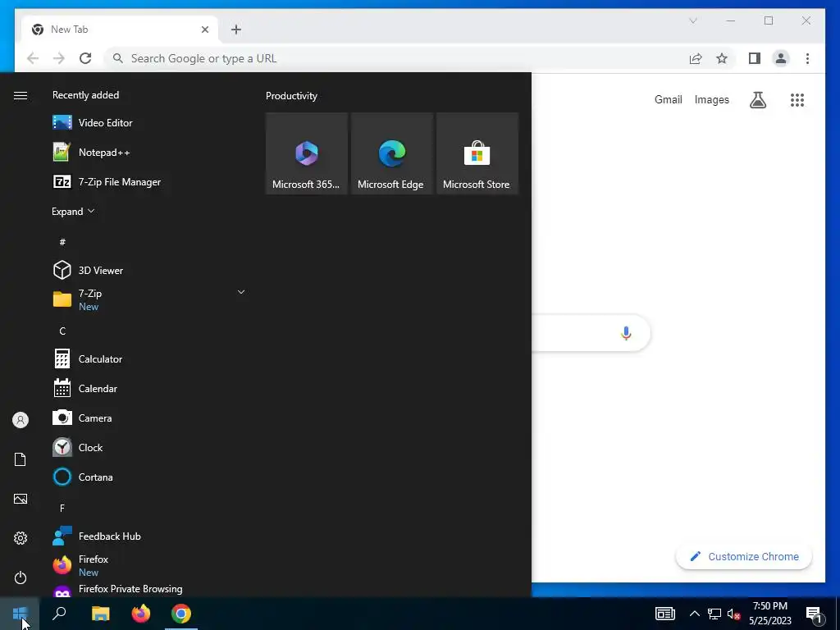Click the Productivity group title
The width and height of the screenshot is (840, 630).
[x=291, y=96]
